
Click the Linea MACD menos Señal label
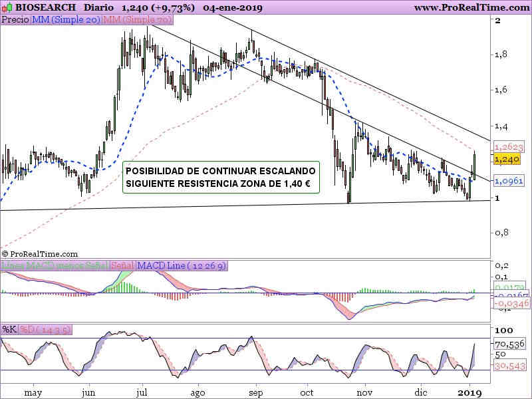click(x=55, y=265)
